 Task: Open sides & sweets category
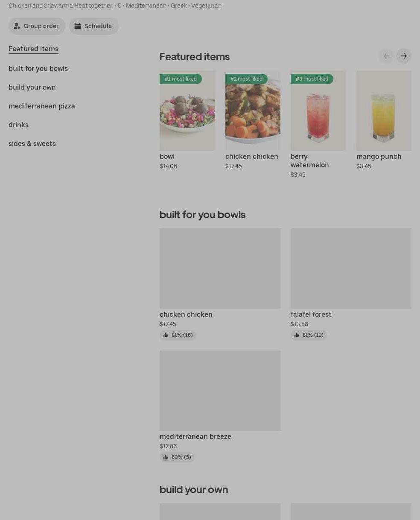(32, 143)
